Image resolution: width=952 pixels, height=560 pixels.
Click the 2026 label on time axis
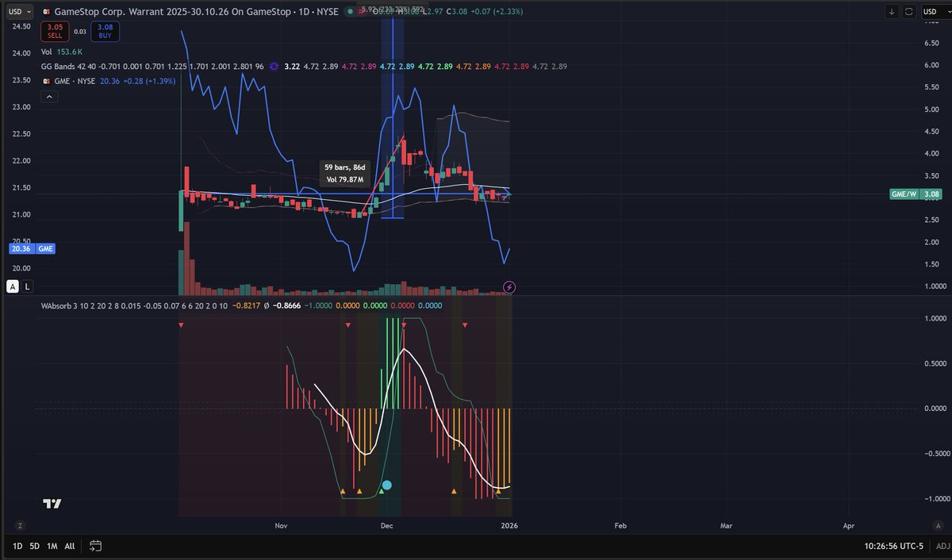(509, 525)
